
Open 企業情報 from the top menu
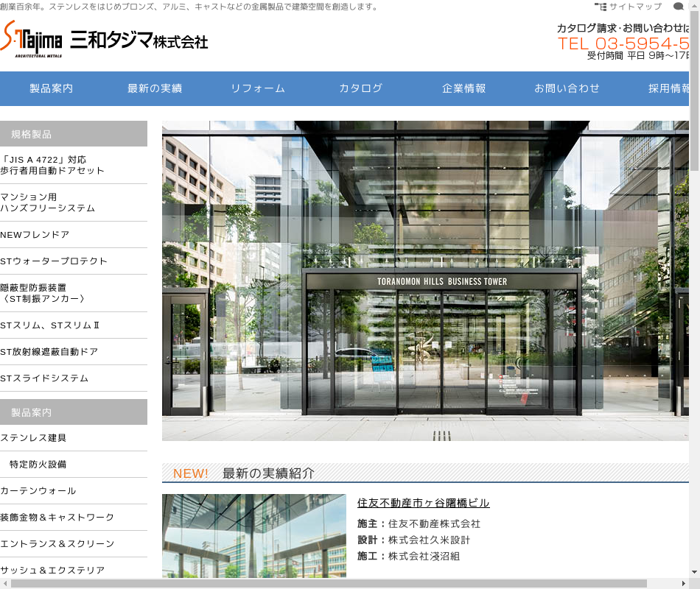[x=464, y=88]
